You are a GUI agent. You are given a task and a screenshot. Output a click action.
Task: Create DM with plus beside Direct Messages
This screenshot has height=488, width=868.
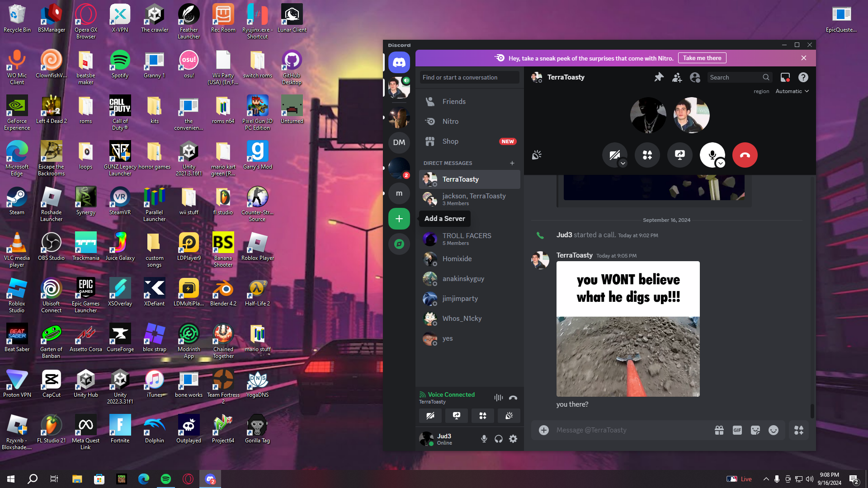512,163
